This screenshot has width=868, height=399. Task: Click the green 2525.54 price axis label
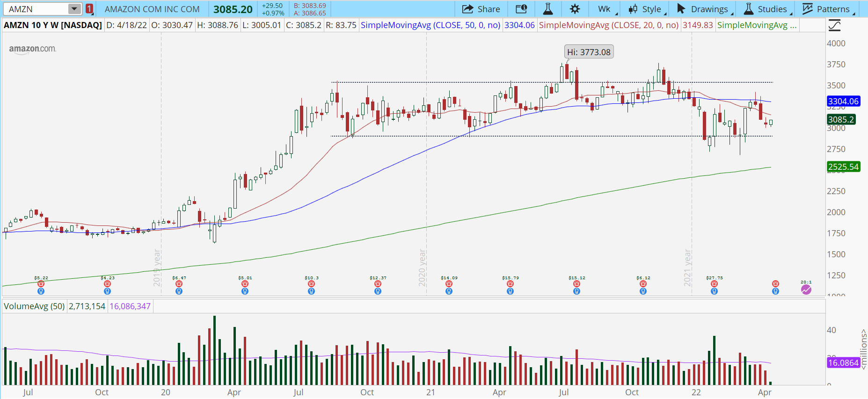coord(843,167)
